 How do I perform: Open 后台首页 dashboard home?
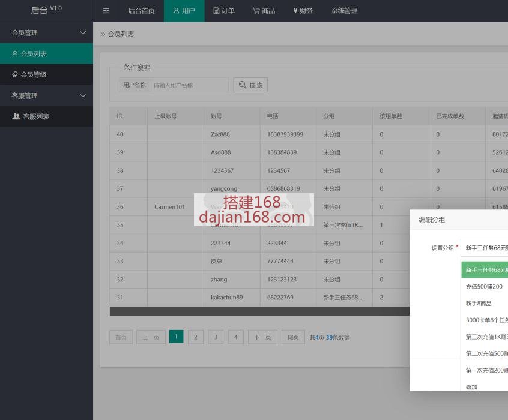pos(141,11)
